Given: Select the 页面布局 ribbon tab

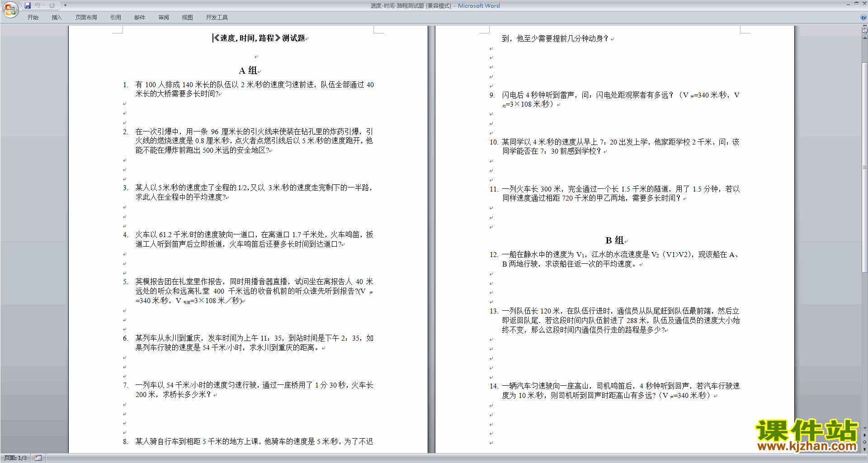Looking at the screenshot, I should coord(86,17).
